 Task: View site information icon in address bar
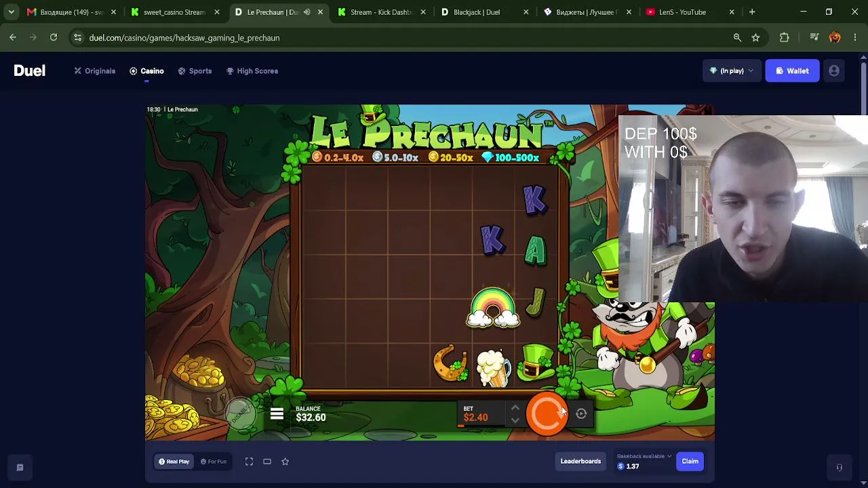click(77, 38)
